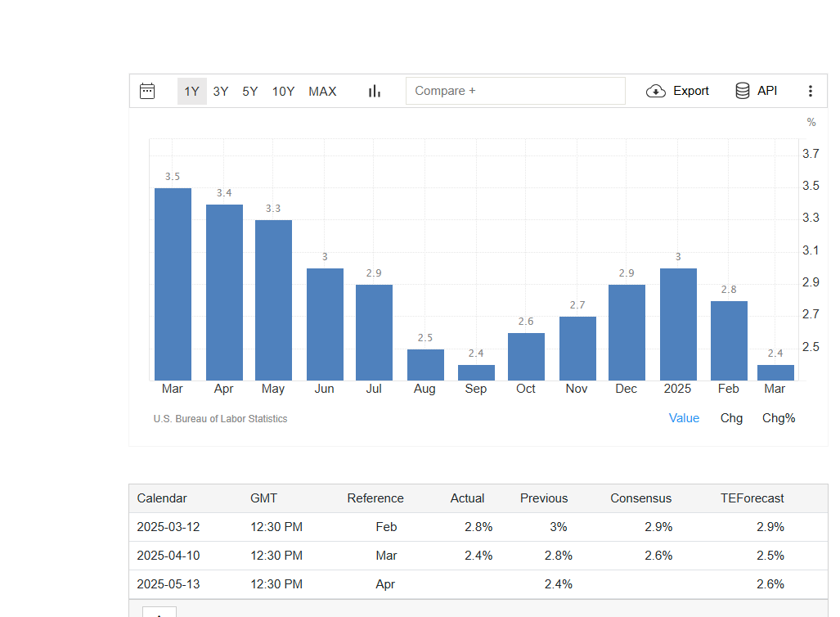
Task: Click the Consensus column header
Action: coord(640,498)
